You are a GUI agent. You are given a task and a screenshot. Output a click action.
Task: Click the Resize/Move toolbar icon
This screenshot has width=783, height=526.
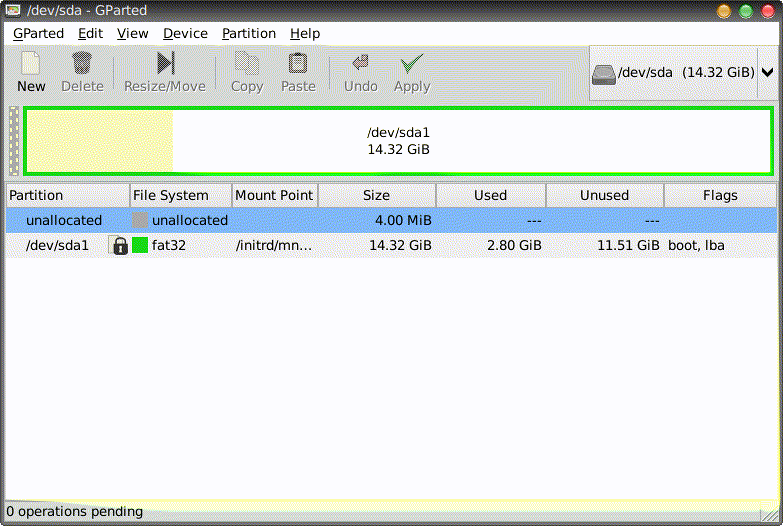pyautogui.click(x=165, y=64)
